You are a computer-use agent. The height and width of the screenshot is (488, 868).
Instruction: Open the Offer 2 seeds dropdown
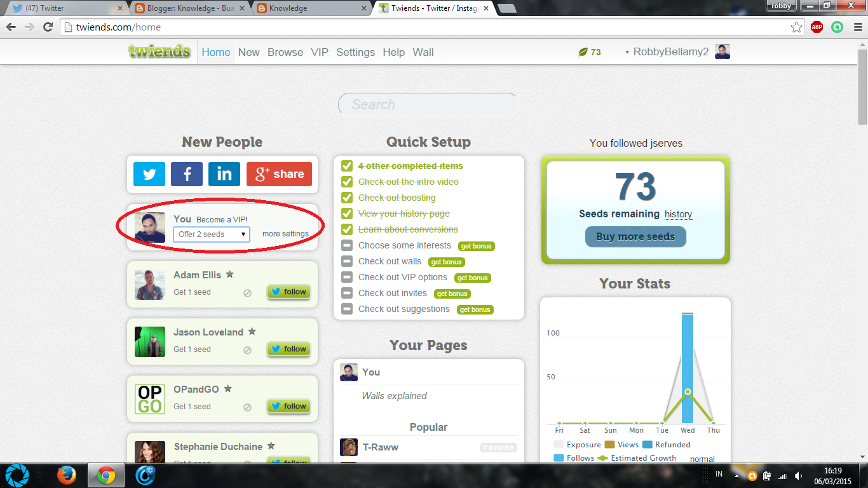pos(212,234)
